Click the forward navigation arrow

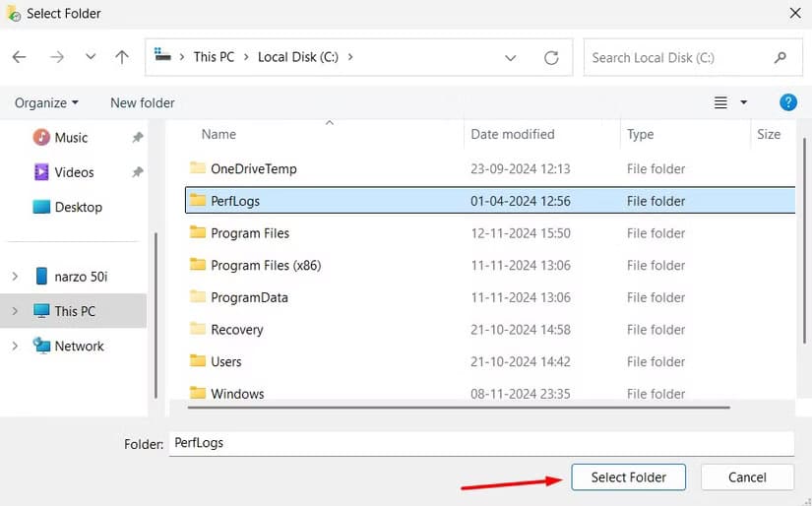[x=57, y=56]
